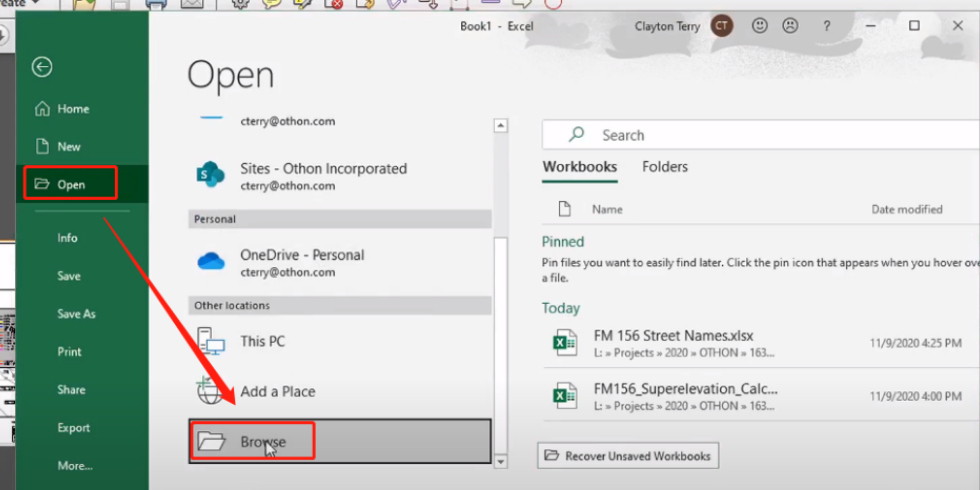Image resolution: width=980 pixels, height=490 pixels.
Task: Click the magnifying glass search icon
Action: coord(576,134)
